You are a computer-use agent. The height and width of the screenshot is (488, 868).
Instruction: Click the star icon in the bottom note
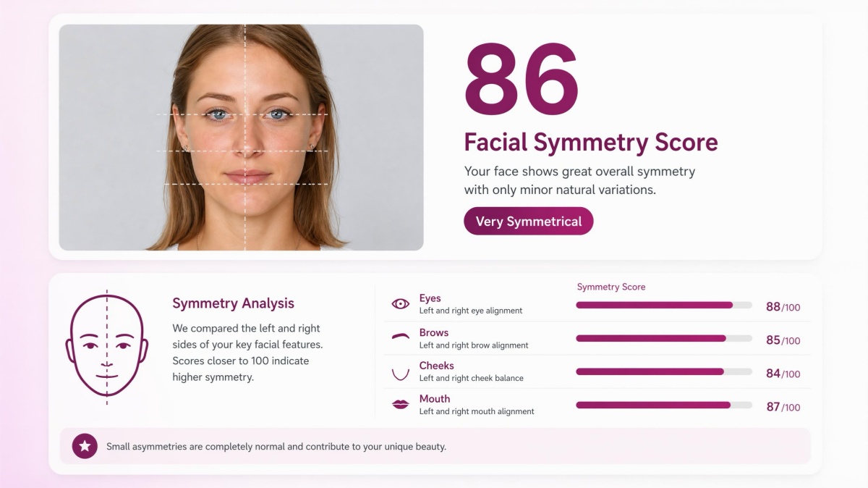point(85,446)
